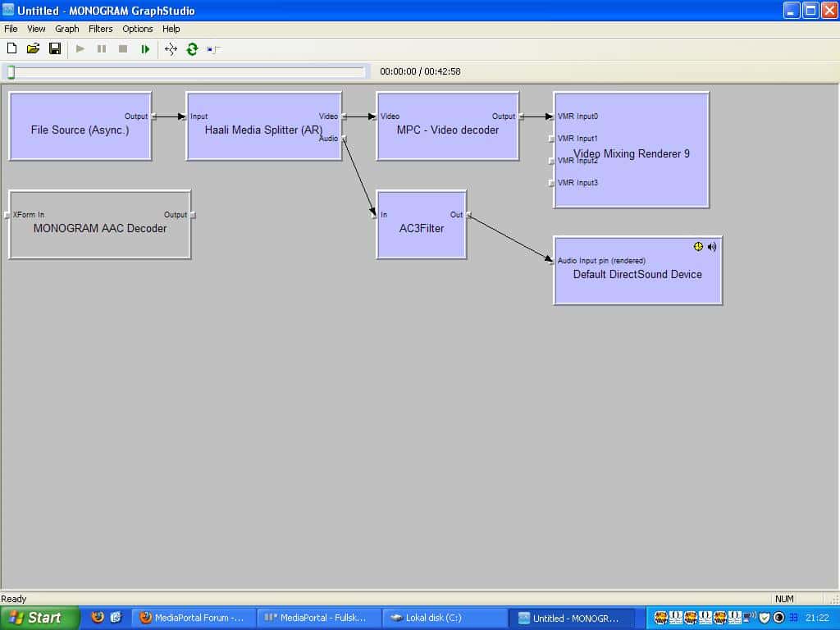Open a graph file via the folder icon

(33, 48)
